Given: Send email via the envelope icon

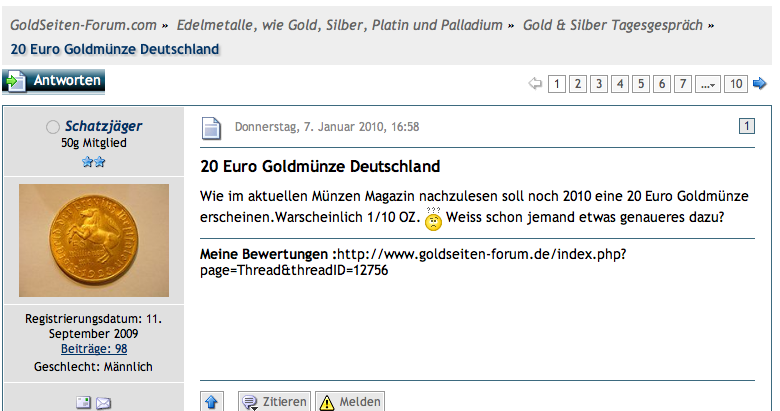Looking at the screenshot, I should 103,403.
